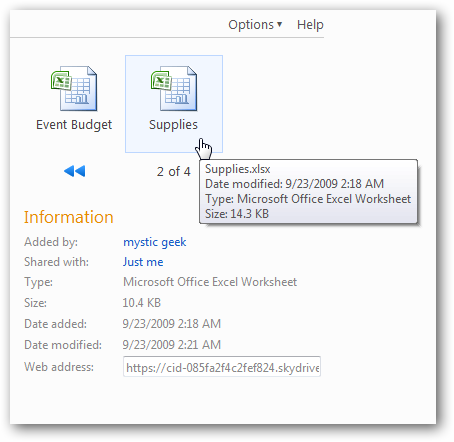
Task: Select the Supplies Excel file icon
Action: [174, 88]
